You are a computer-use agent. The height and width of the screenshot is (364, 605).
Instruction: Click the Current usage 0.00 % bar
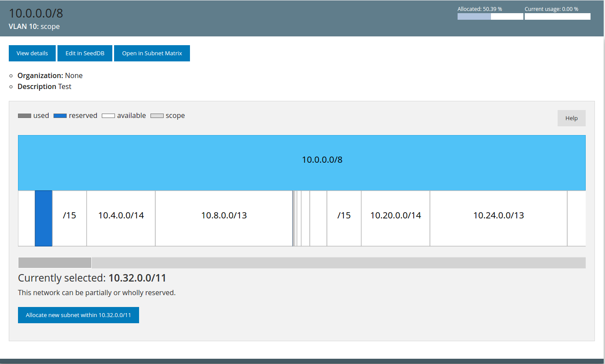557,17
